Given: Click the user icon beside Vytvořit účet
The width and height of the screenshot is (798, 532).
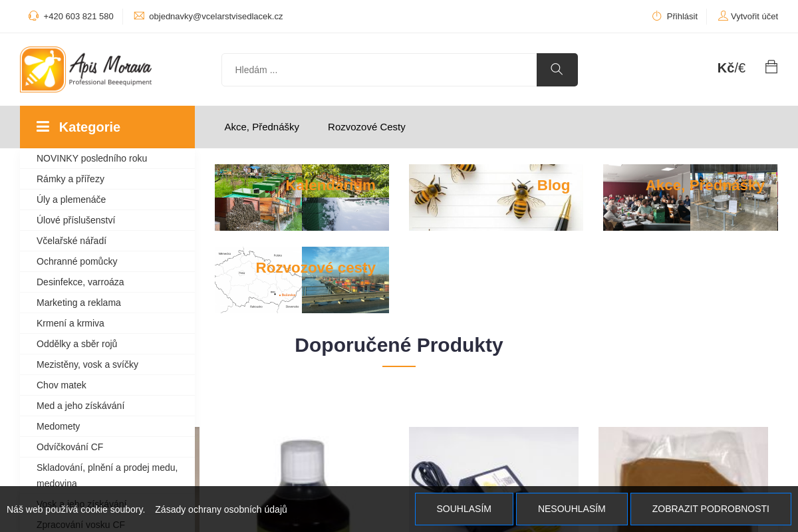Looking at the screenshot, I should point(723,16).
